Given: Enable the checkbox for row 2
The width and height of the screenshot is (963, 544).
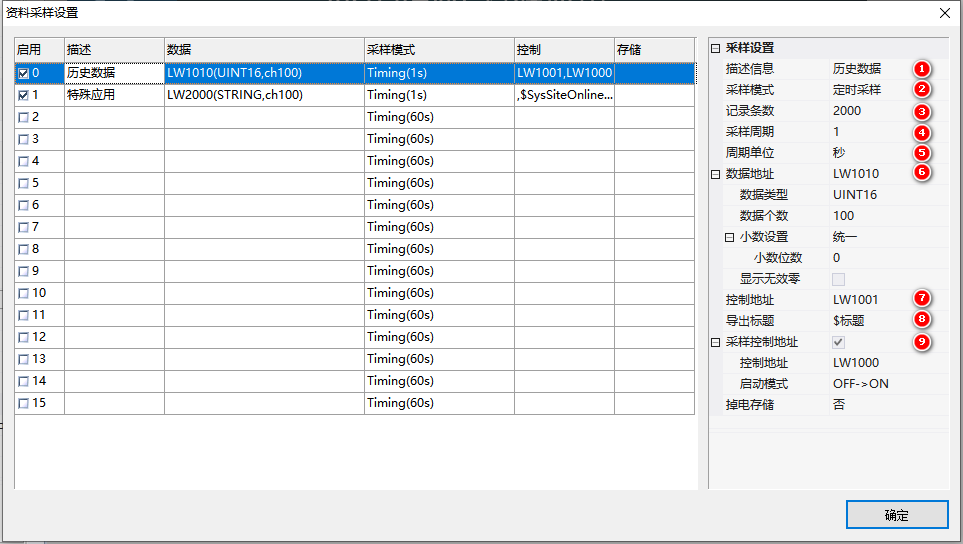Looking at the screenshot, I should [x=23, y=117].
